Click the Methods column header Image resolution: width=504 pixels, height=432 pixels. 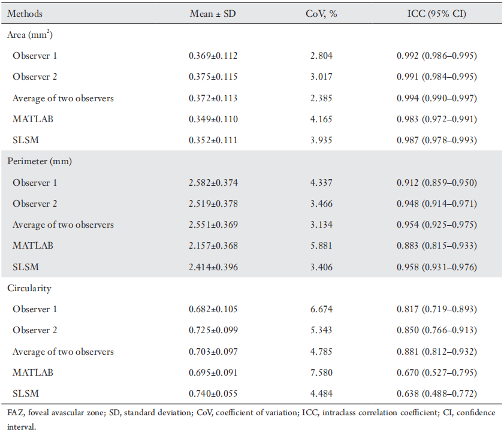click(25, 14)
